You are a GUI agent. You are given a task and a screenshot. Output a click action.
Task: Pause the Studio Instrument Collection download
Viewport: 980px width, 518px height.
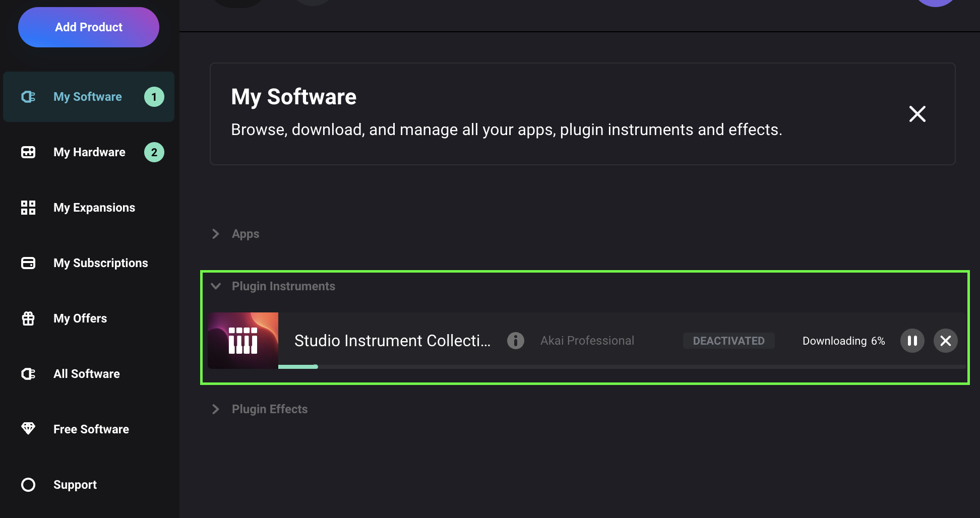(x=912, y=341)
